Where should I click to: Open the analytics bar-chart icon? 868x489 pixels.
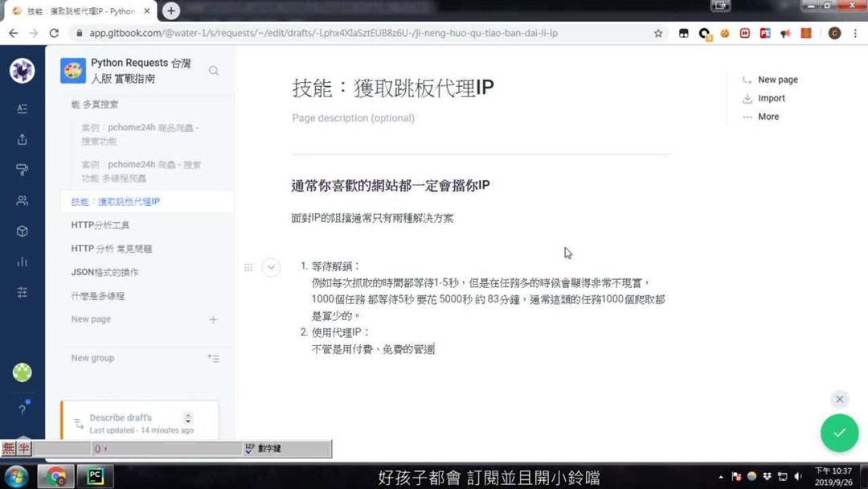pos(22,261)
